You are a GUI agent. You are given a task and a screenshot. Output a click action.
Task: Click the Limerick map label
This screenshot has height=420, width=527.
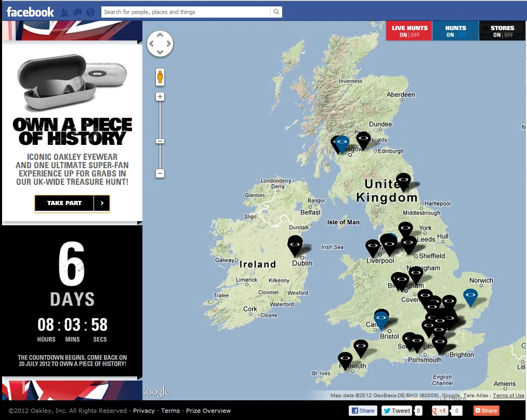point(247,280)
